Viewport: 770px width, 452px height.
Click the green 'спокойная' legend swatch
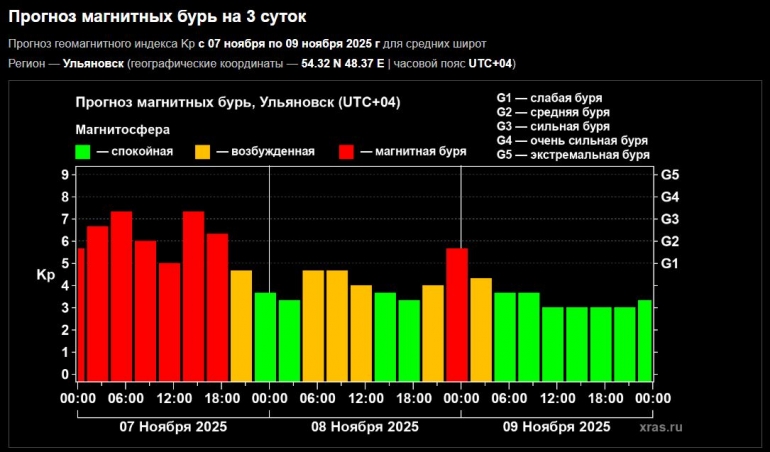coord(84,152)
